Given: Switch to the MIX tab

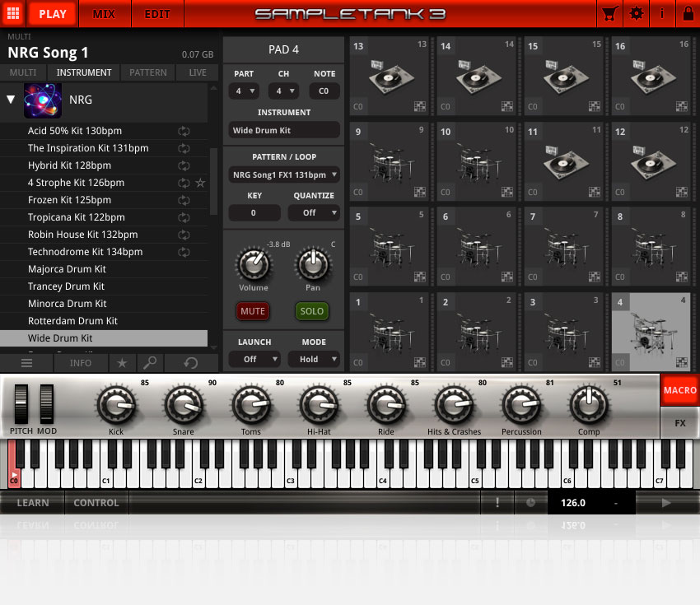Looking at the screenshot, I should [x=105, y=14].
